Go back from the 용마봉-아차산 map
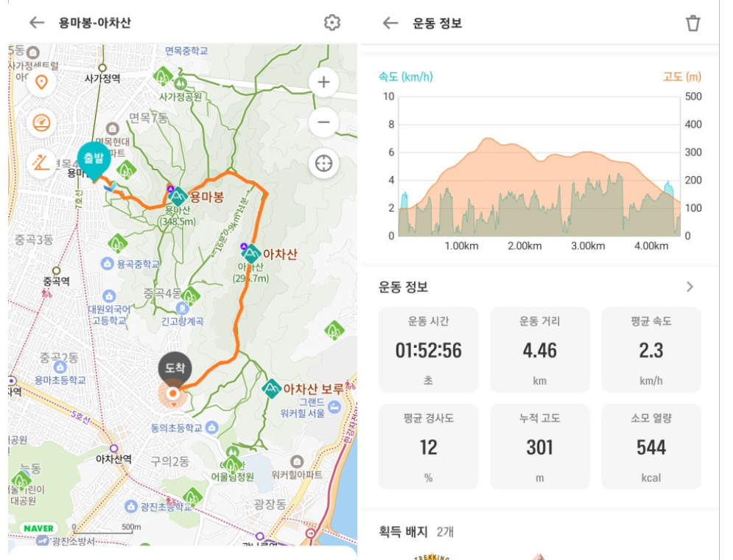733x560 pixels. (36, 23)
